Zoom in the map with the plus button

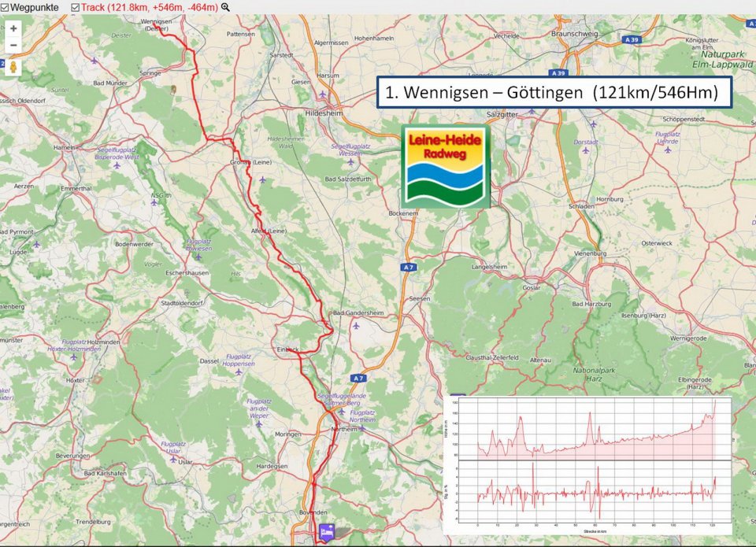click(x=13, y=28)
